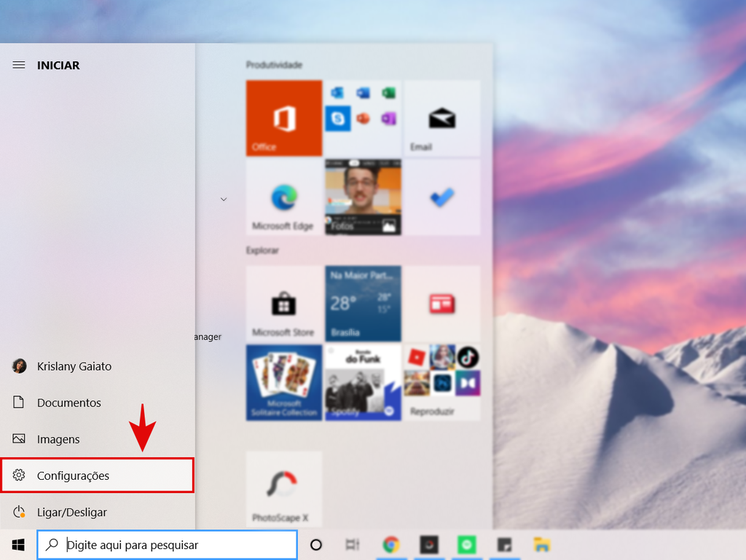This screenshot has width=746, height=560.
Task: Open Configurações from the Start menu
Action: click(98, 476)
